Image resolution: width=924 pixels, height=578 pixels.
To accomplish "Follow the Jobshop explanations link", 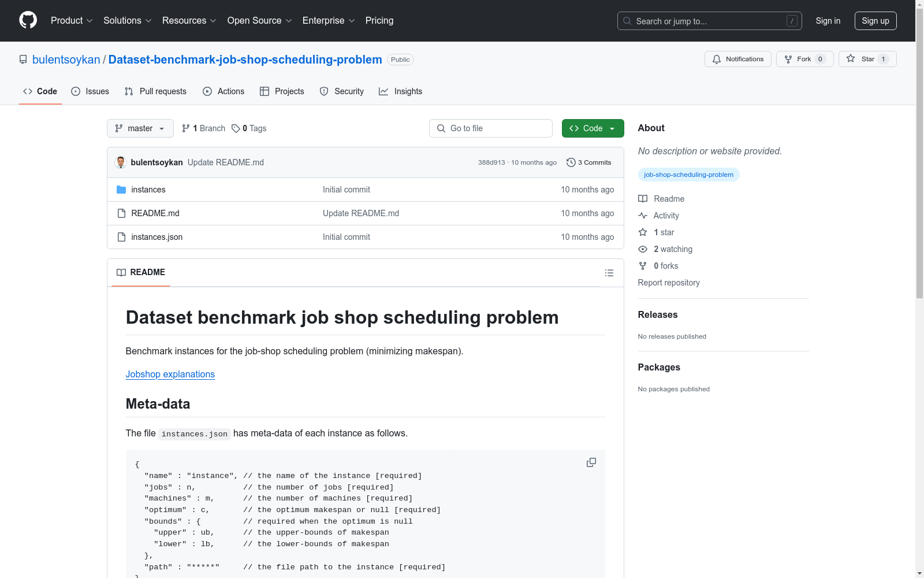I will pyautogui.click(x=170, y=374).
